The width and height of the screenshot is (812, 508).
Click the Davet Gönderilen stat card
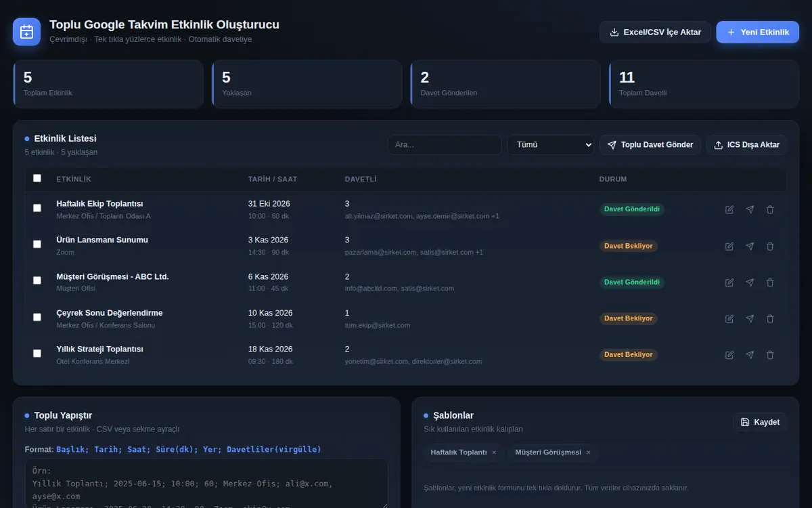click(x=505, y=84)
